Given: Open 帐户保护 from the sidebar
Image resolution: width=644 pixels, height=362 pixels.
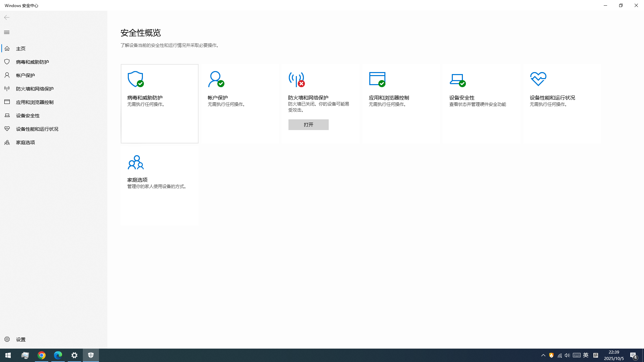Looking at the screenshot, I should click(25, 75).
